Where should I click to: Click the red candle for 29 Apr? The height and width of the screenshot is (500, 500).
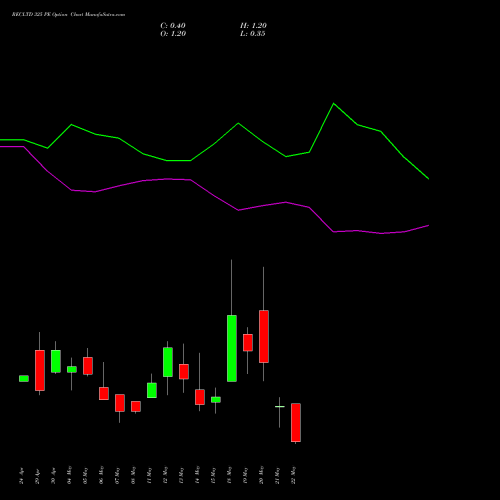point(40,370)
